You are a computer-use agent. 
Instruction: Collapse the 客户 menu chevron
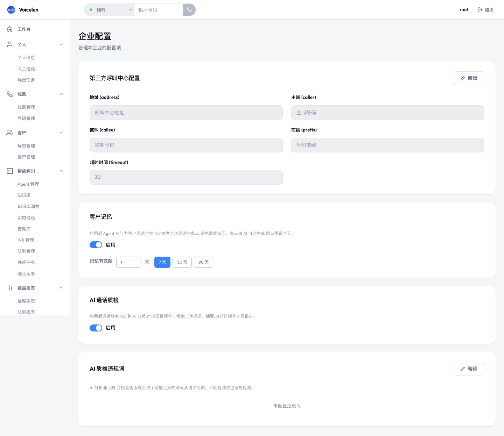click(x=61, y=133)
